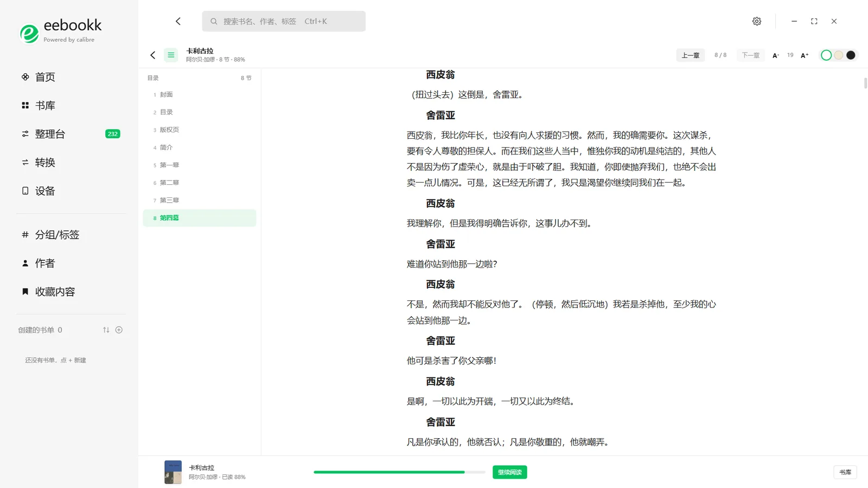Screen dimensions: 868x488
Task: Jump to chapter 3 版权页
Action: (x=200, y=130)
